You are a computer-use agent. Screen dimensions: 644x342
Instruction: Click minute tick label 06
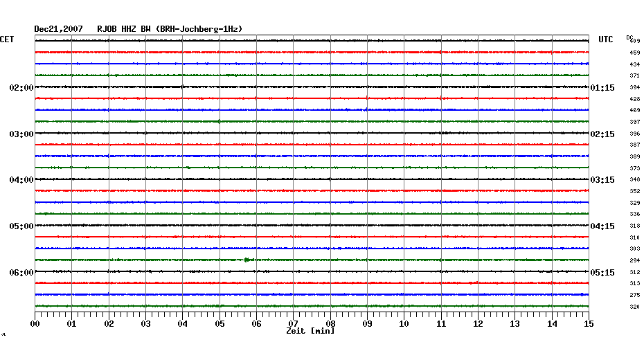(x=257, y=324)
